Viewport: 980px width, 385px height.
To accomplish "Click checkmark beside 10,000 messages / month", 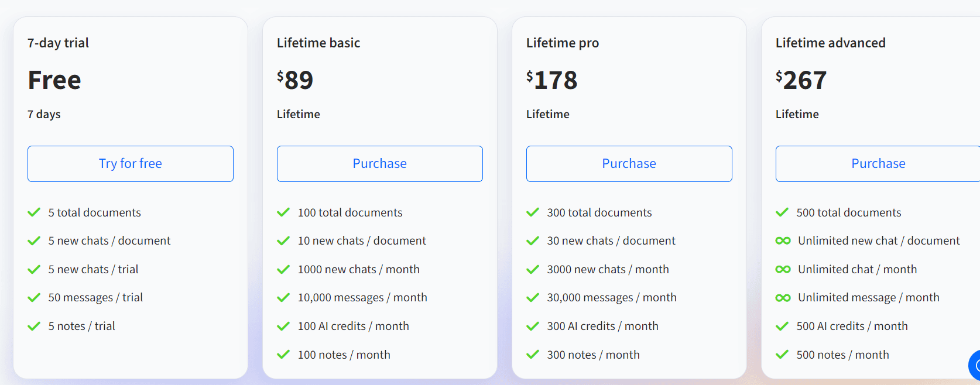I will (283, 297).
